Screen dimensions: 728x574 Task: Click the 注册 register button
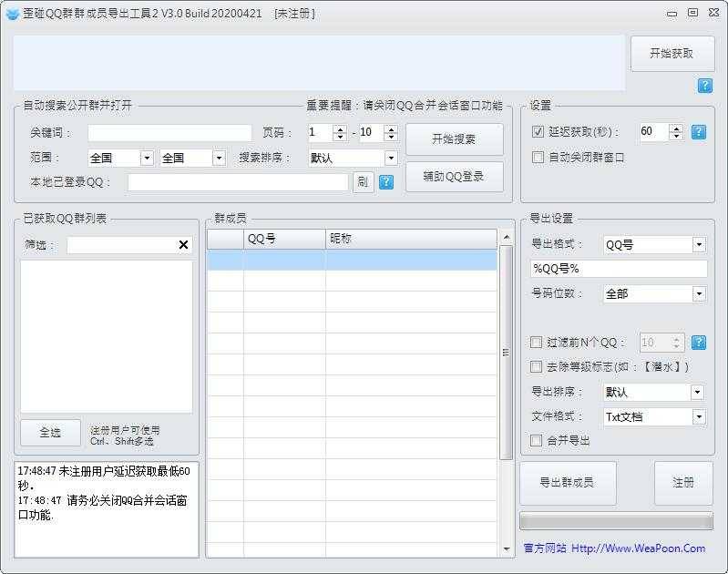pos(683,483)
